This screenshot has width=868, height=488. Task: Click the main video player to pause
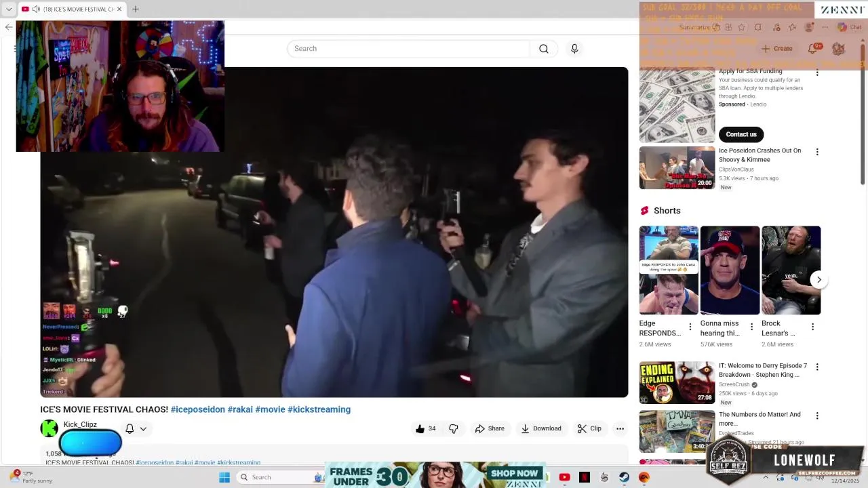[x=334, y=232]
